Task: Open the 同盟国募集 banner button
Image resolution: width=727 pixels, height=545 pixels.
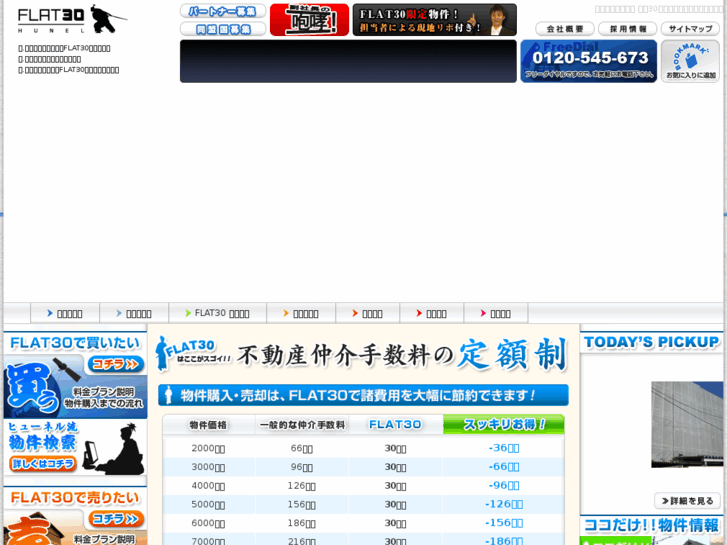Action: point(223,29)
